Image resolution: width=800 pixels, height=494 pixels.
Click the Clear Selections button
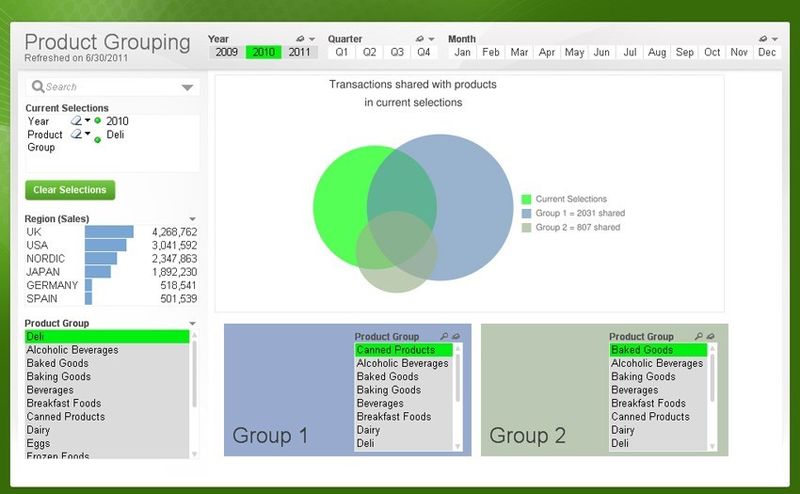[x=70, y=190]
